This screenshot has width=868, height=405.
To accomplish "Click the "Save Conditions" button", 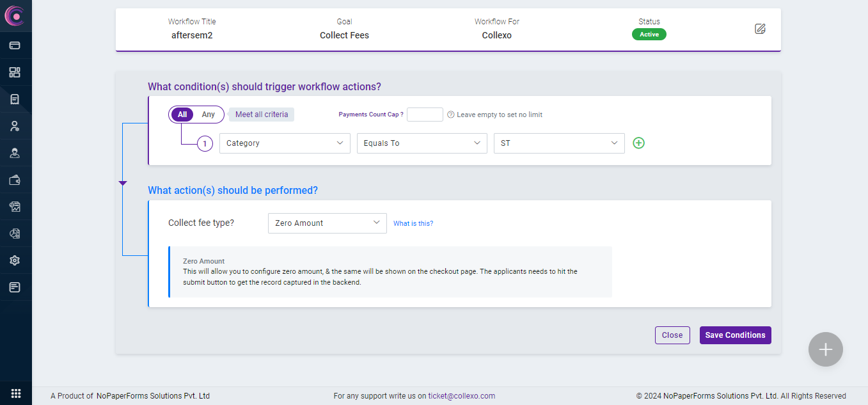I will [x=735, y=335].
